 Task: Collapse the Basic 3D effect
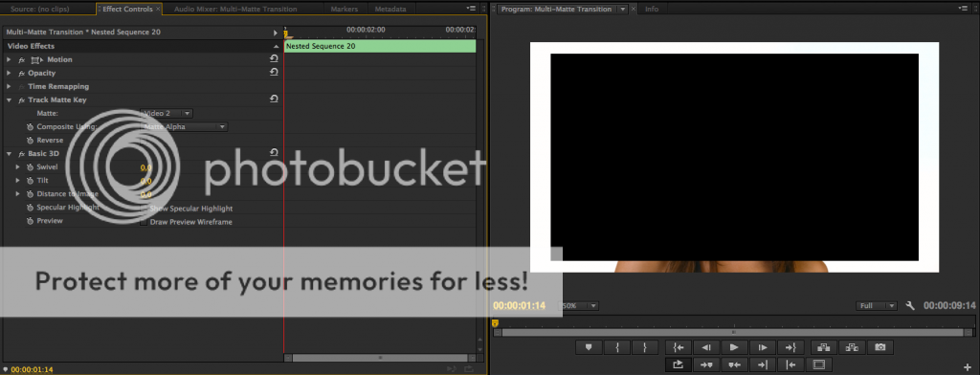click(x=9, y=153)
